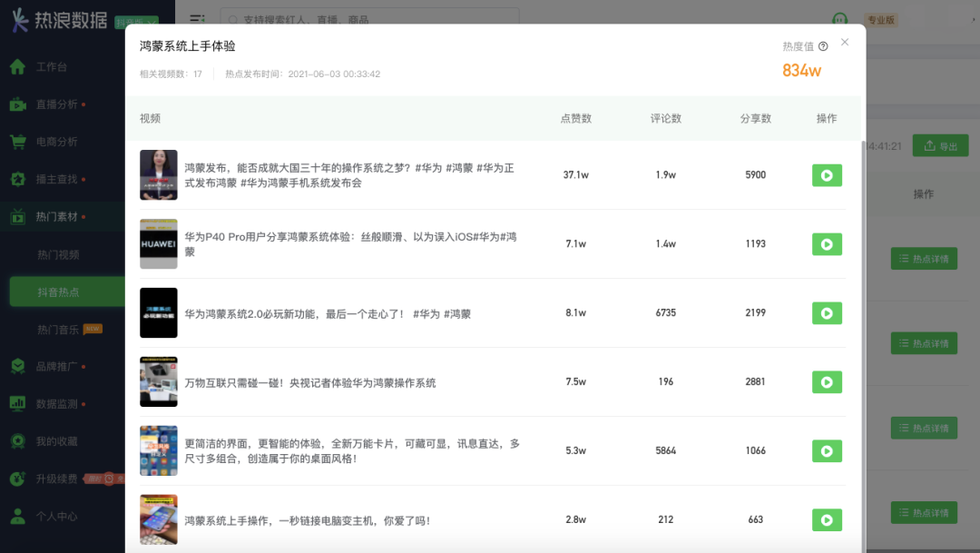Click the title 万物互联只需碰一碰
980x553 pixels.
(x=310, y=382)
